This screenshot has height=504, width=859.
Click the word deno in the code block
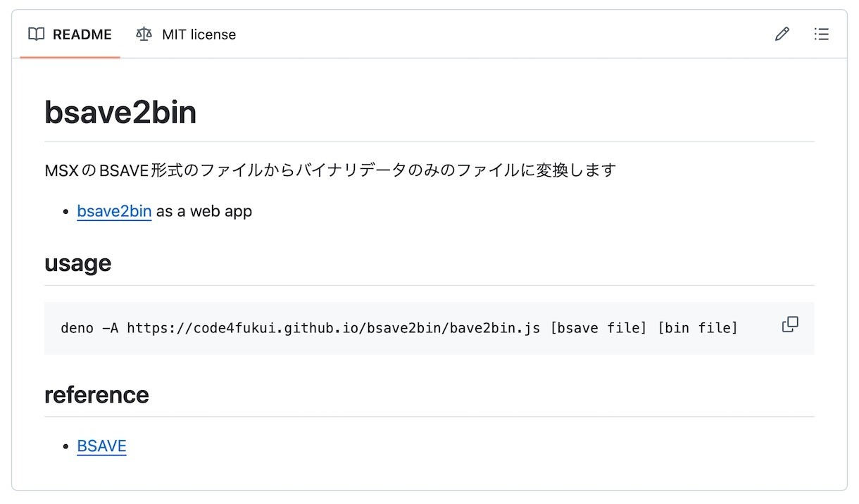[x=77, y=328]
